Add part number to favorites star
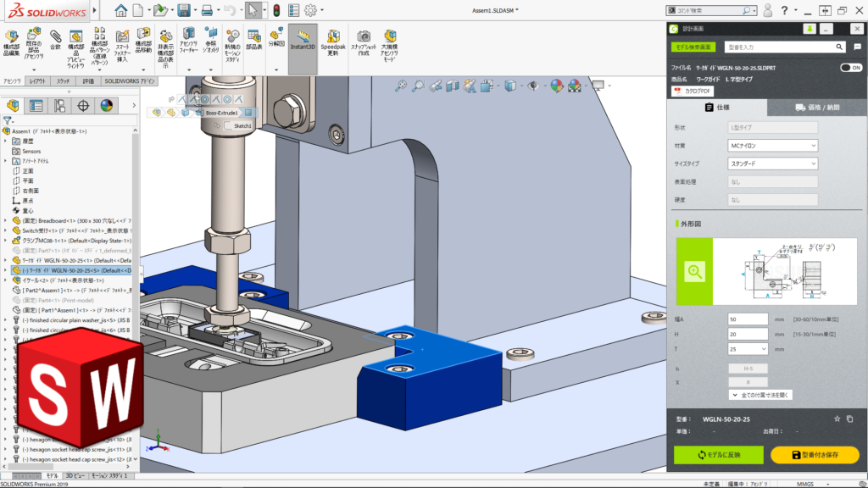This screenshot has height=488, width=868. 837,419
